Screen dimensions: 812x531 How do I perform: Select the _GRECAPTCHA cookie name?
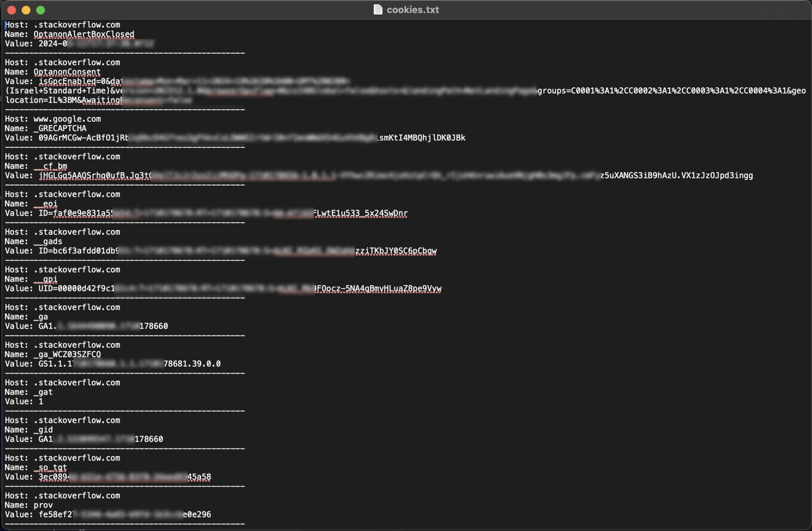pyautogui.click(x=59, y=128)
